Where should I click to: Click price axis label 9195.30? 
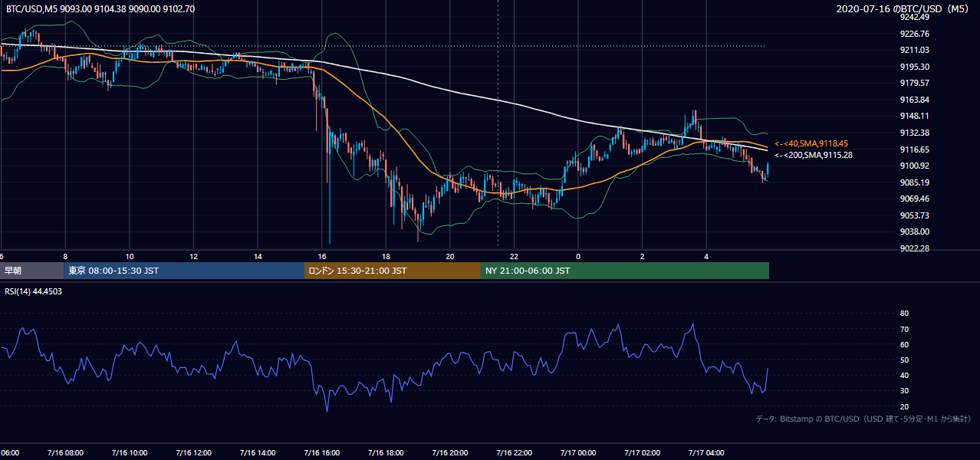pos(914,67)
